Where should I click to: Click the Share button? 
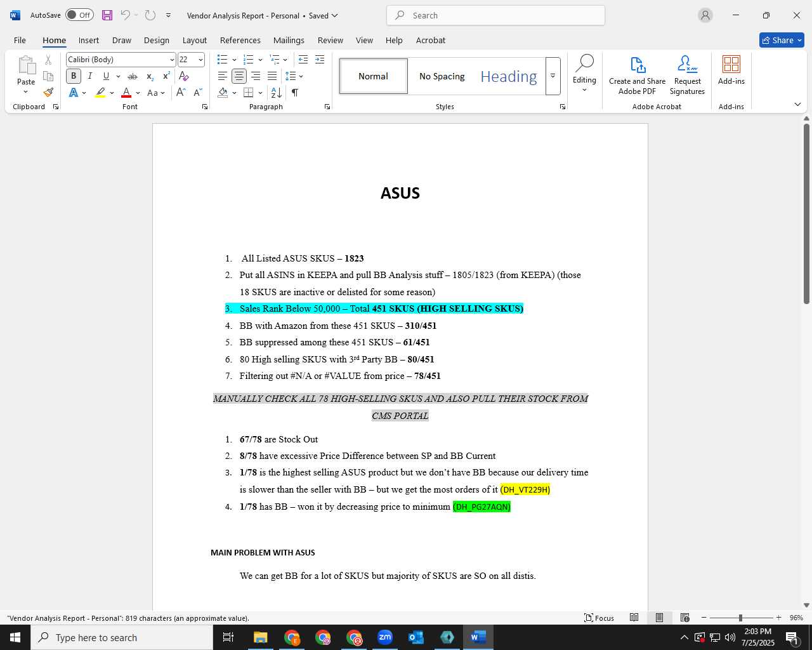click(782, 40)
